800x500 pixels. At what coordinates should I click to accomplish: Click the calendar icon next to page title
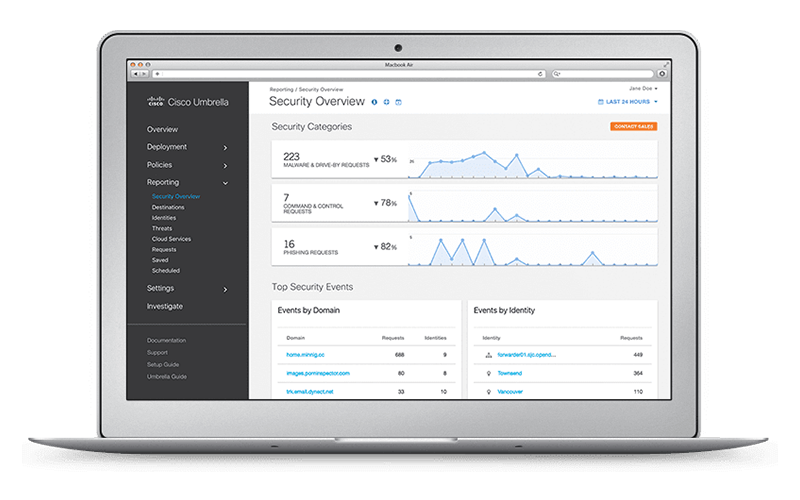(x=398, y=102)
